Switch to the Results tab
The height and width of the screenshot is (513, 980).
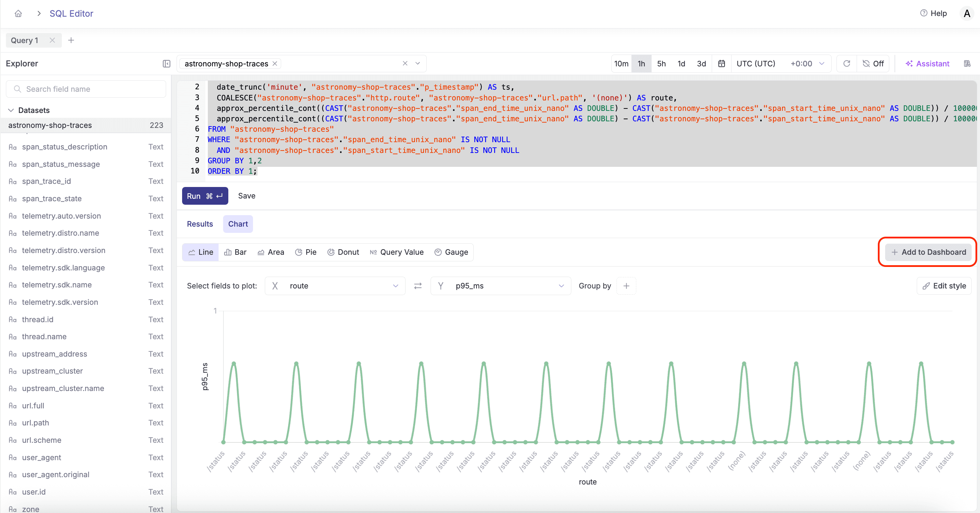tap(200, 224)
